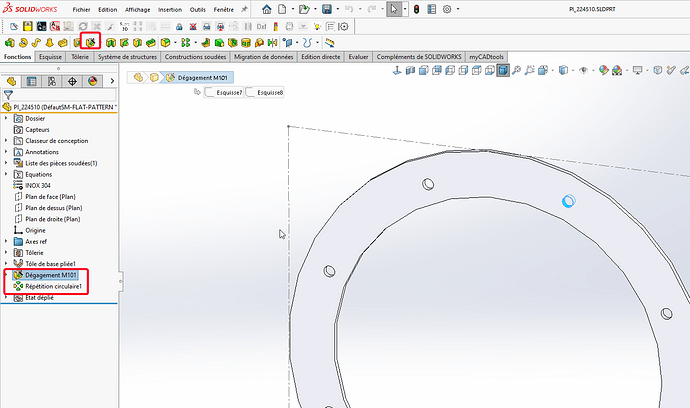The width and height of the screenshot is (690, 408).
Task: Click the View Settings monitor icon
Action: (637, 70)
